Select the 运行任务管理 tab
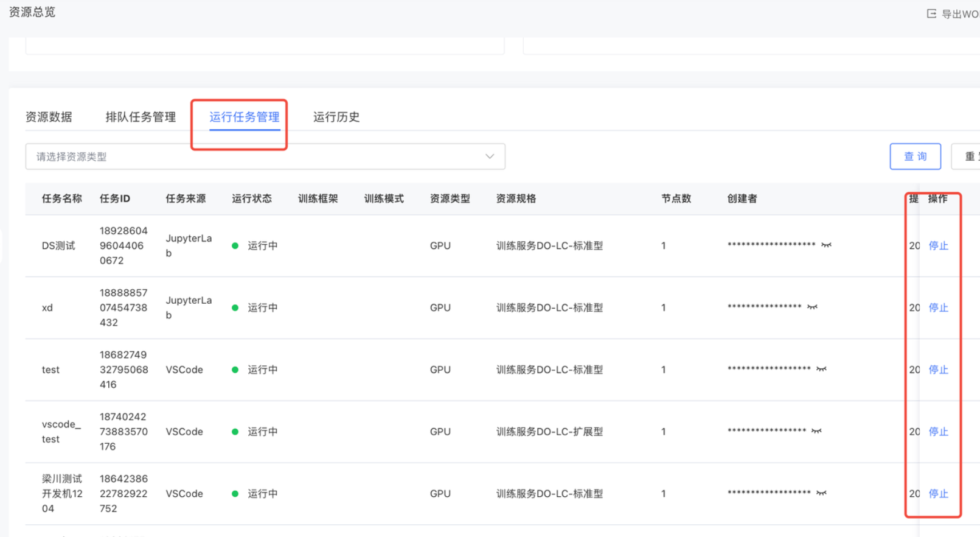Screen dimensions: 980x537 point(245,117)
